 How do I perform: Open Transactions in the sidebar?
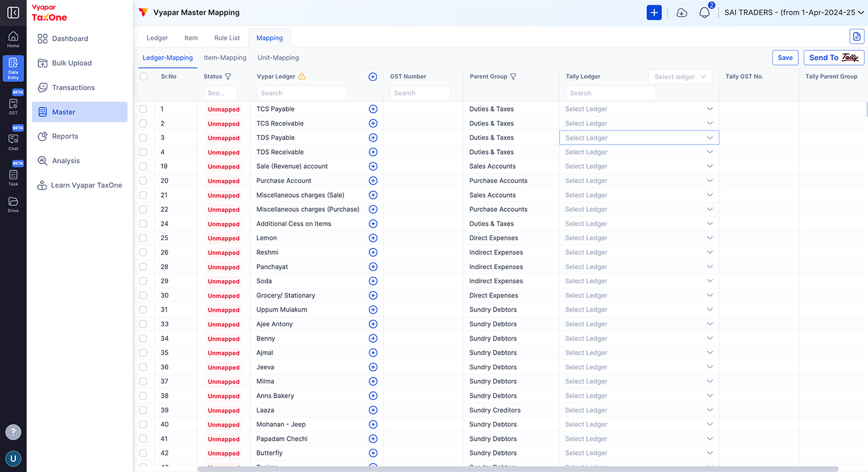tap(80, 87)
